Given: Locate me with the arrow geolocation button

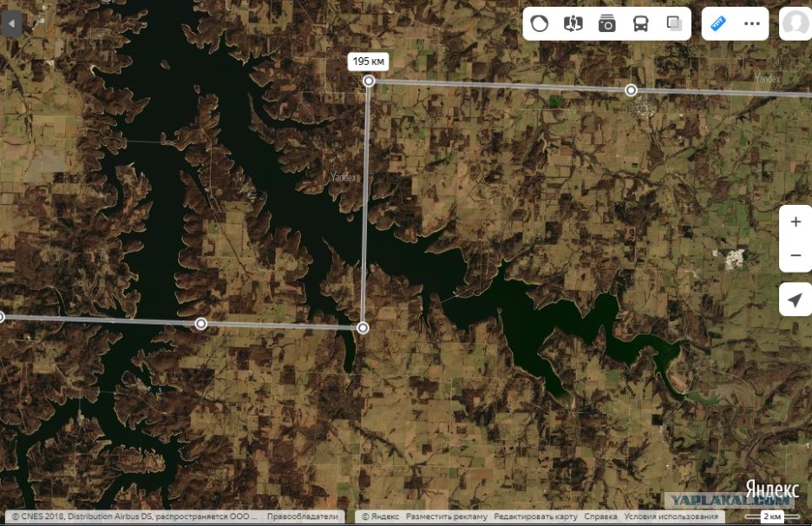Looking at the screenshot, I should click(796, 299).
